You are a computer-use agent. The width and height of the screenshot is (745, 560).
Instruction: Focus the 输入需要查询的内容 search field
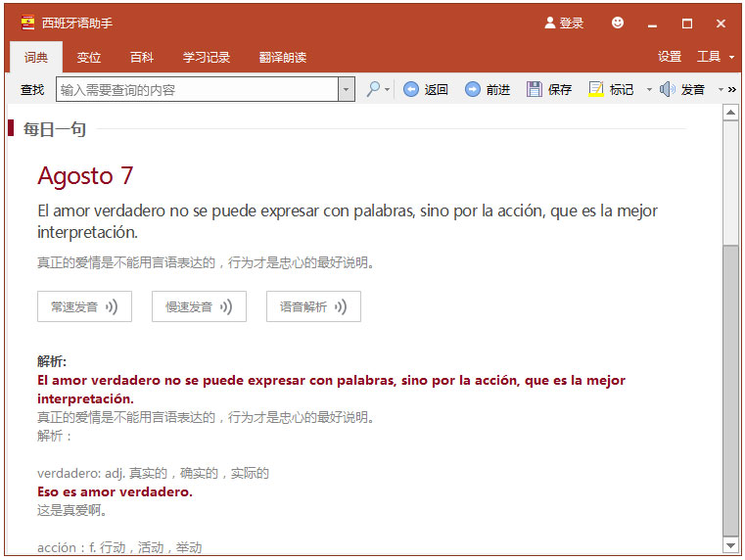[197, 89]
